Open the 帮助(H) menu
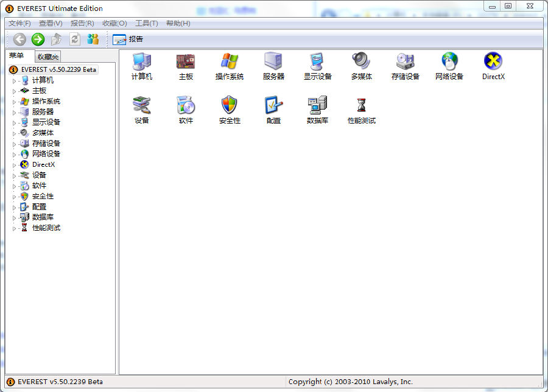The width and height of the screenshot is (548, 392). [178, 23]
